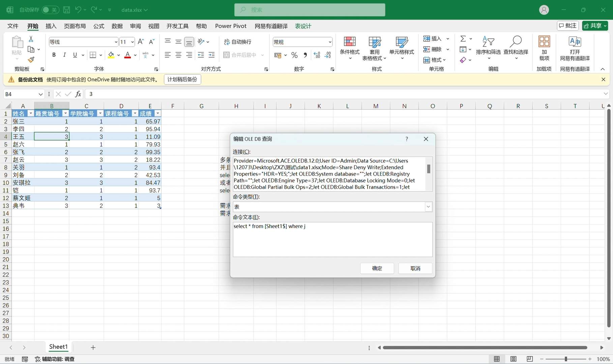Apply the red font color

(x=127, y=55)
